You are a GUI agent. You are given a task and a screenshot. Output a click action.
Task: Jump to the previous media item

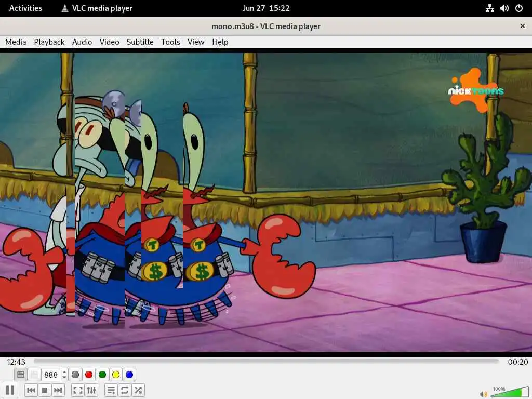[31, 390]
